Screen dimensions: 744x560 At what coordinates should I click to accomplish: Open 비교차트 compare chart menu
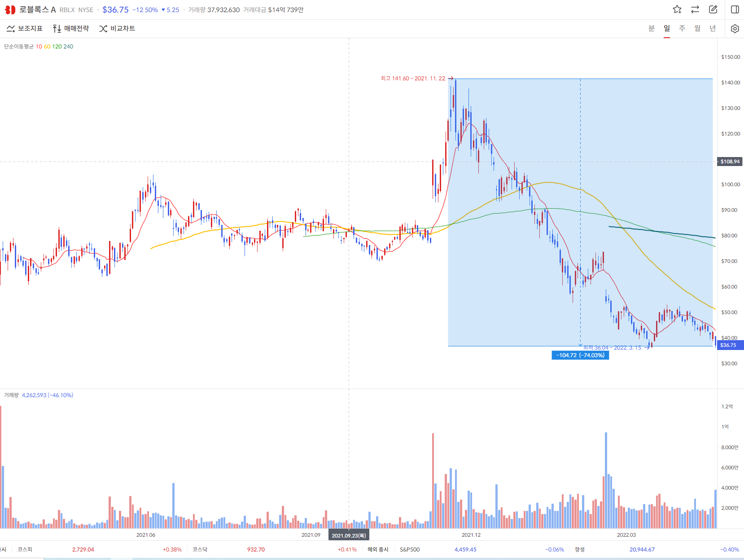click(x=117, y=29)
